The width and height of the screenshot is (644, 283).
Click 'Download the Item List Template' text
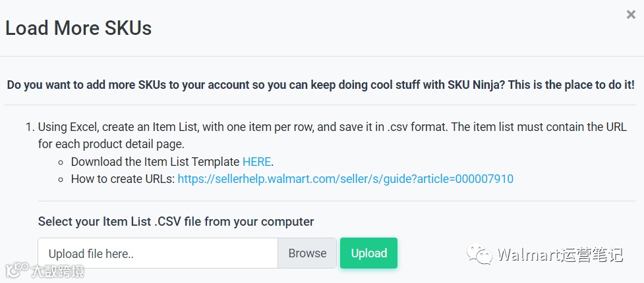[156, 161]
